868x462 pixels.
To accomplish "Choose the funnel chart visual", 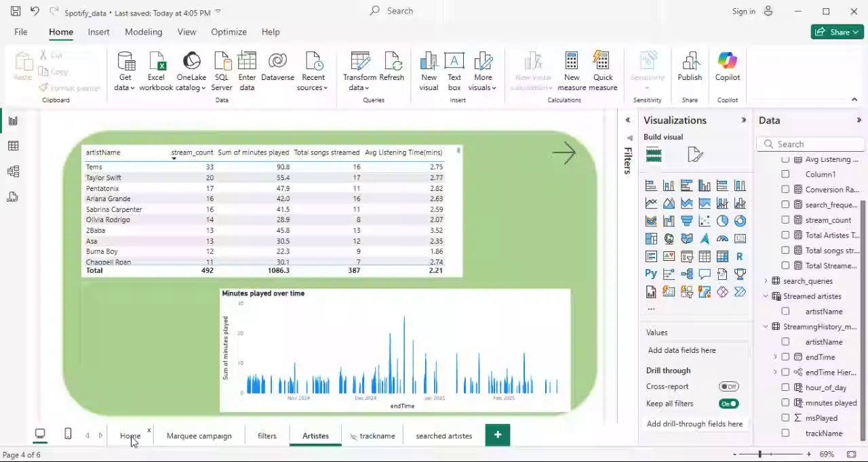I will coord(687,221).
